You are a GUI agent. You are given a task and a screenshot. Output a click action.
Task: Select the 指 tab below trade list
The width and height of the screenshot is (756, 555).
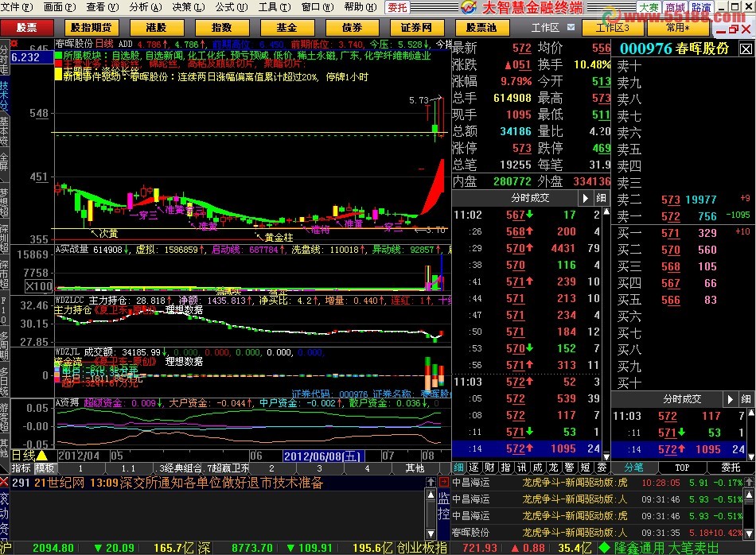[x=506, y=468]
